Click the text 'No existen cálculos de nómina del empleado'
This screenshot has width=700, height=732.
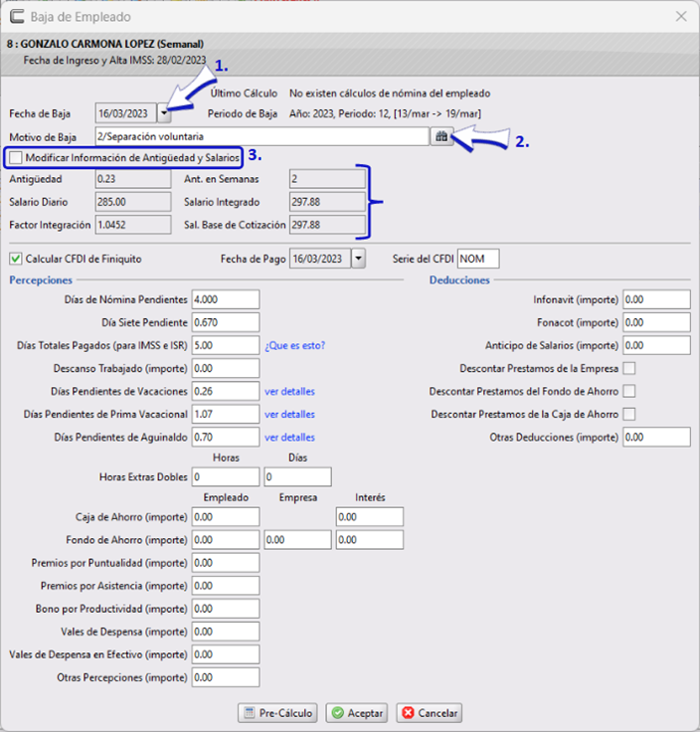pyautogui.click(x=390, y=93)
